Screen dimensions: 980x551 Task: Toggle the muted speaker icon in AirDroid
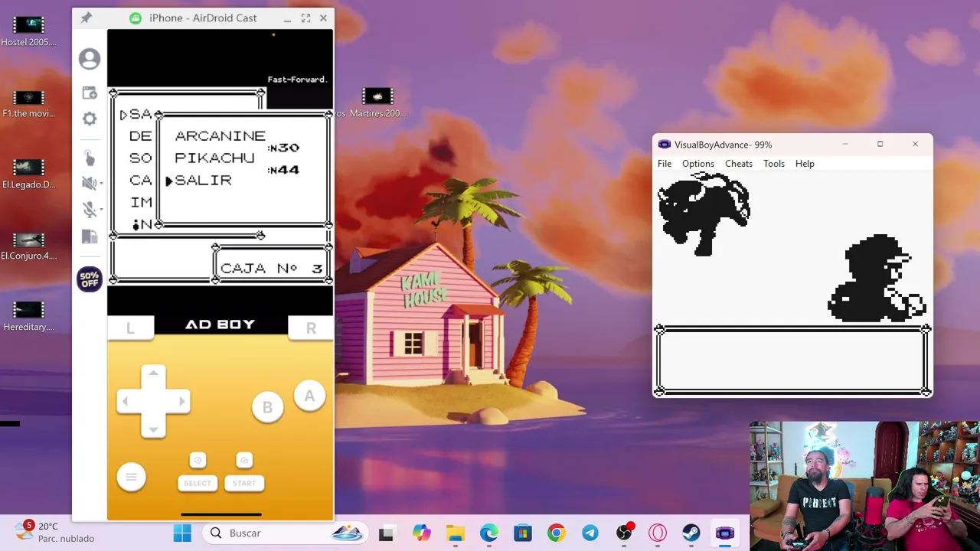click(x=88, y=183)
